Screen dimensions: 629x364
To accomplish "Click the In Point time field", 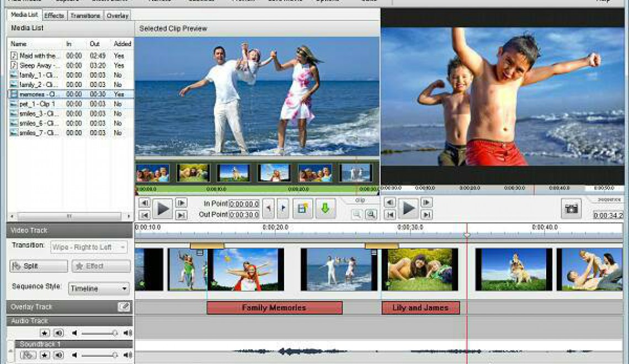I will click(244, 204).
